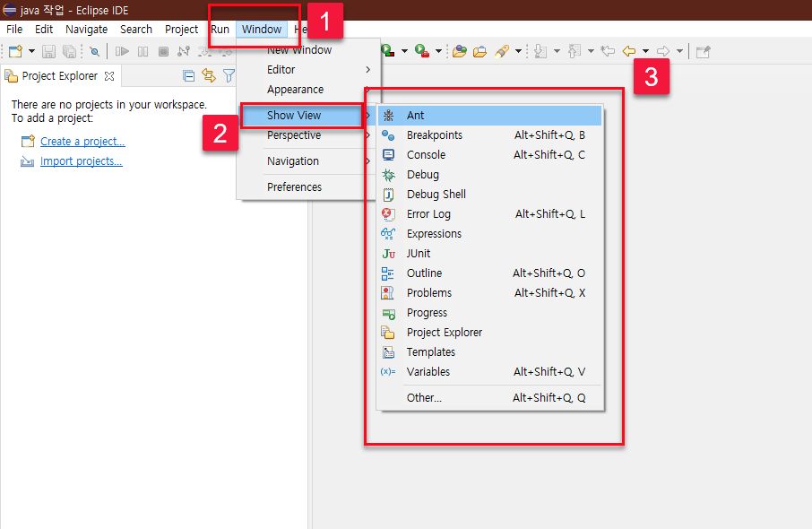The height and width of the screenshot is (529, 812).
Task: Open the Edit menu
Action: (x=44, y=30)
